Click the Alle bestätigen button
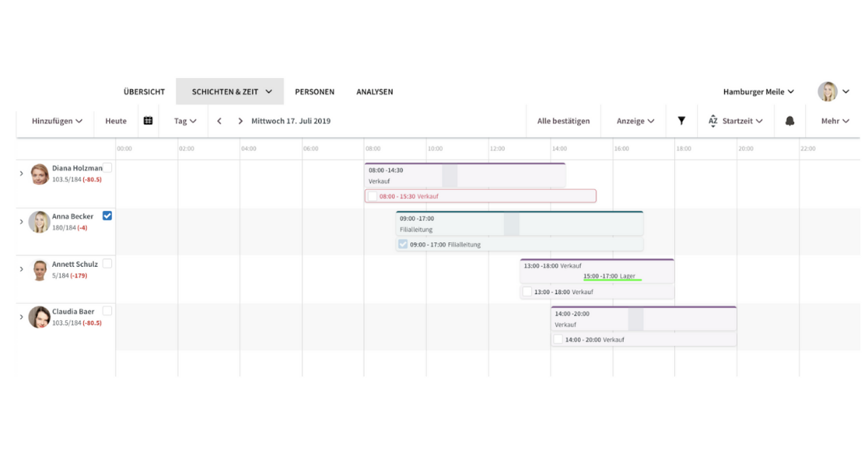The width and height of the screenshot is (868, 454). tap(563, 121)
